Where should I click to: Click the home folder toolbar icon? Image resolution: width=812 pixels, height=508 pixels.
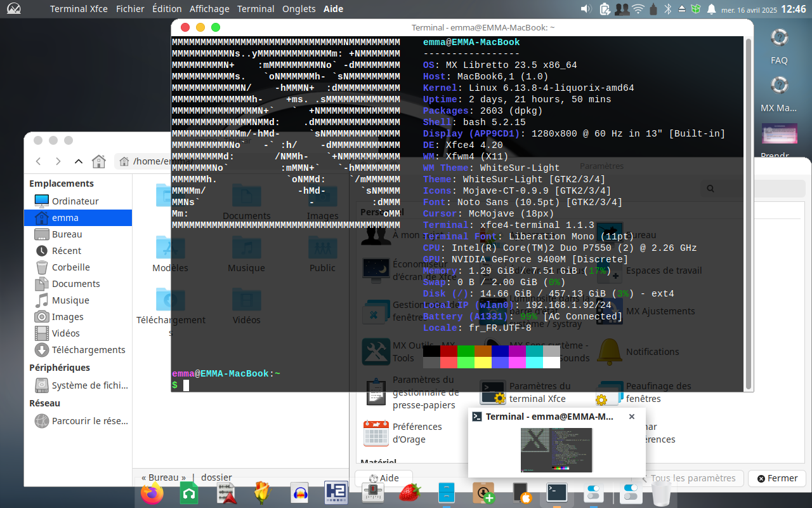[x=98, y=161]
